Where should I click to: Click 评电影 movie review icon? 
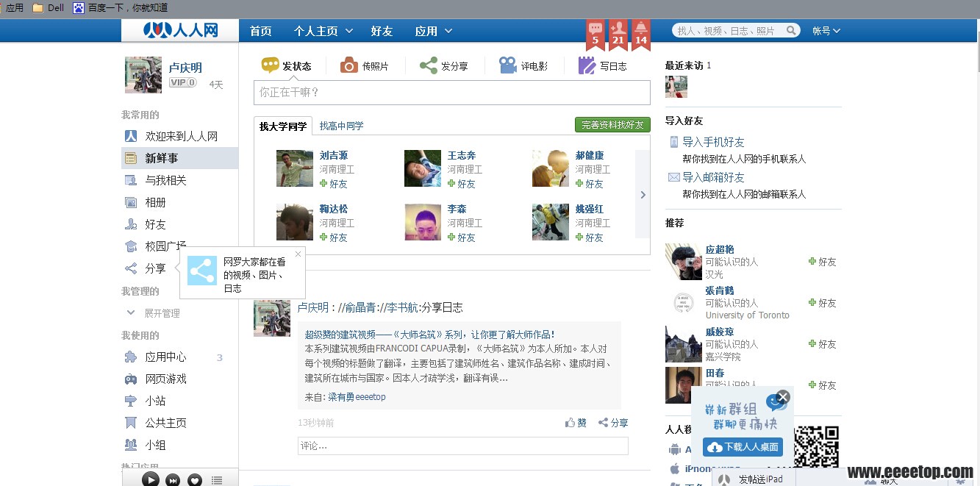click(x=507, y=65)
